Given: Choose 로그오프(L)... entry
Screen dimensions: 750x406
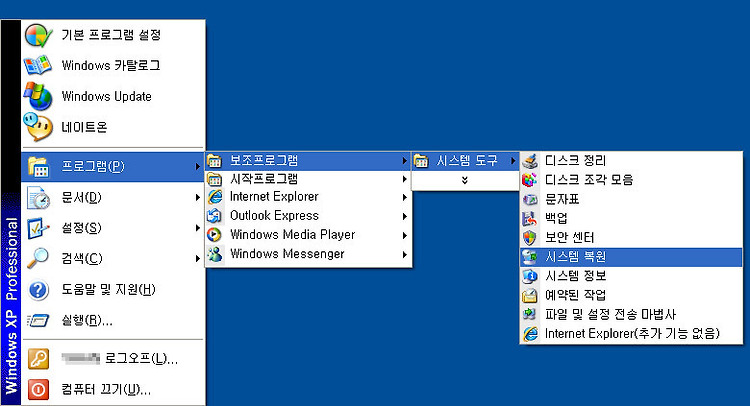Looking at the screenshot, I should pos(113,359).
